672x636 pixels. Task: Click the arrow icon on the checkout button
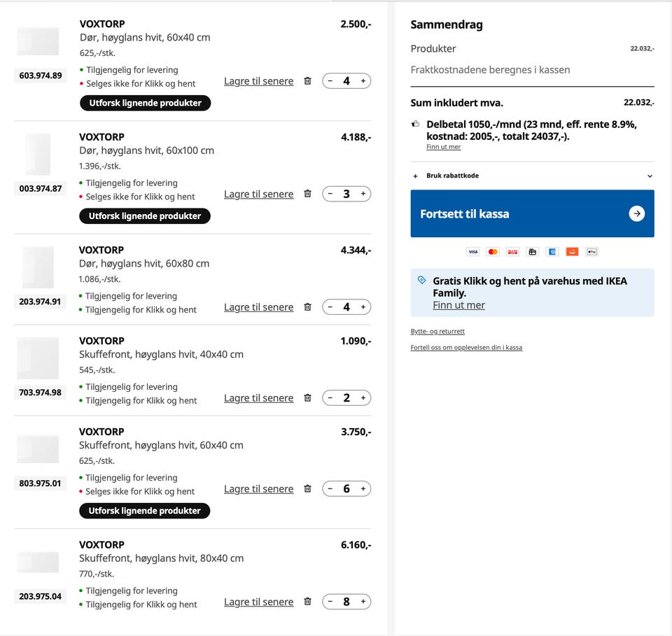pyautogui.click(x=636, y=214)
